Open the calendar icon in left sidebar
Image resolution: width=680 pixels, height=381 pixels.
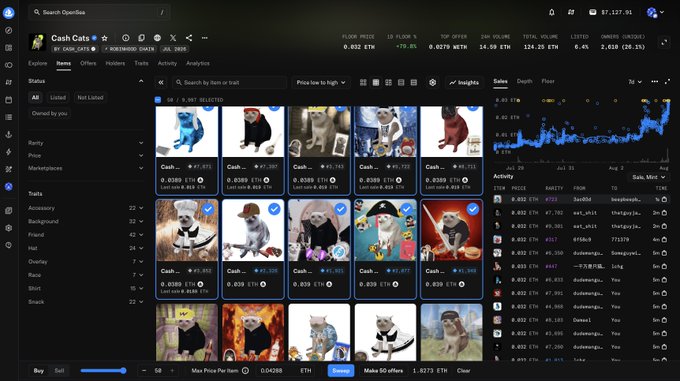coord(9,100)
